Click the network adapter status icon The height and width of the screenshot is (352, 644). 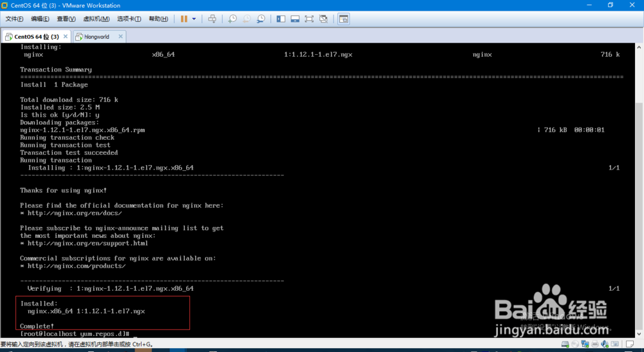pyautogui.click(x=585, y=344)
